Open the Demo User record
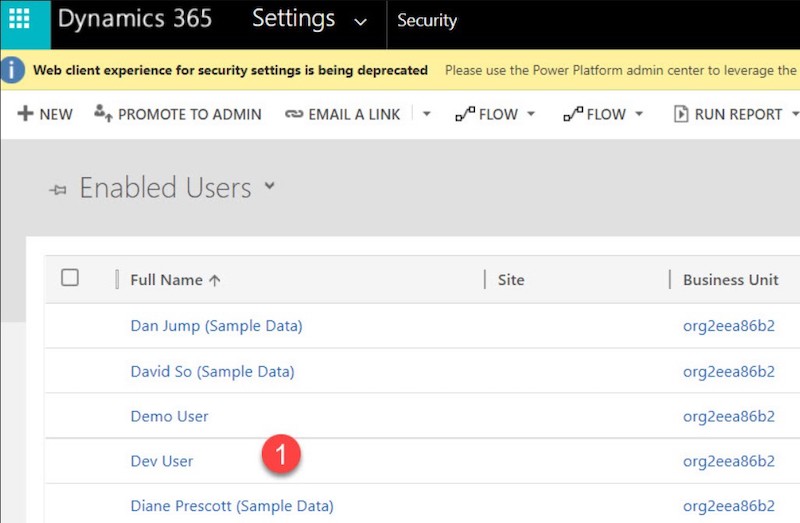This screenshot has height=523, width=800. coord(169,416)
